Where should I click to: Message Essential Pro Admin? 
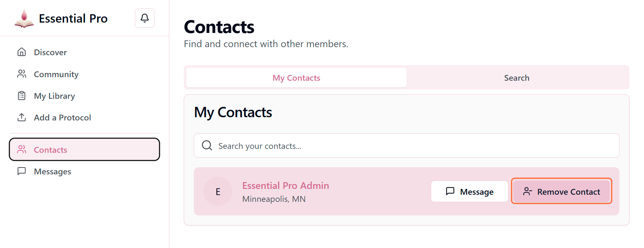(469, 191)
